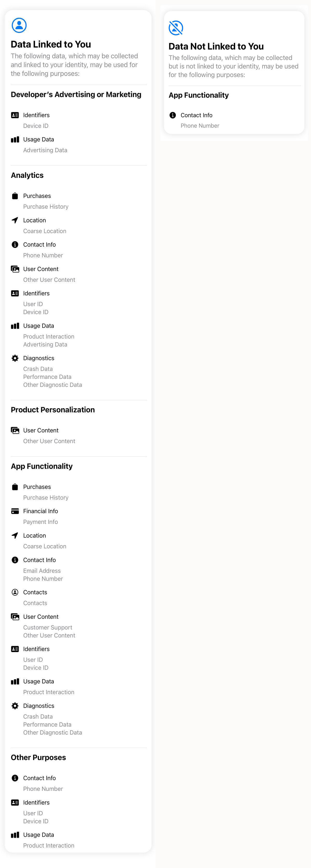Click Contact Info icon in Data Not Linked card
The height and width of the screenshot is (868, 311).
click(173, 115)
